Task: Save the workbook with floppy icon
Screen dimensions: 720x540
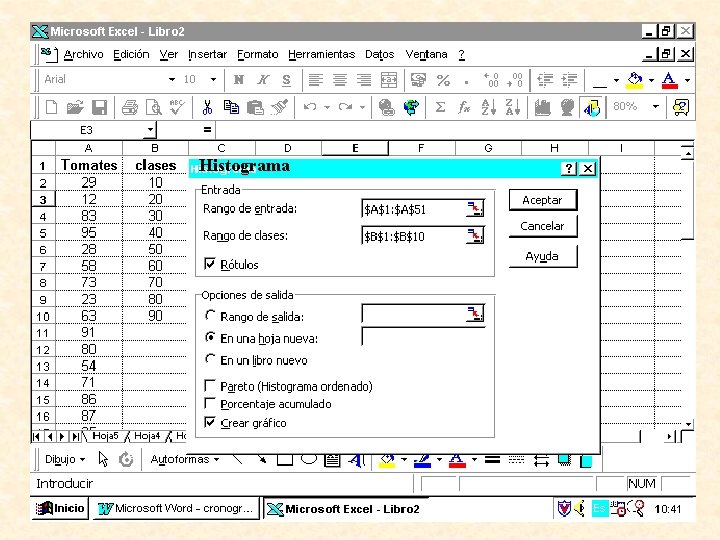Action: 99,107
